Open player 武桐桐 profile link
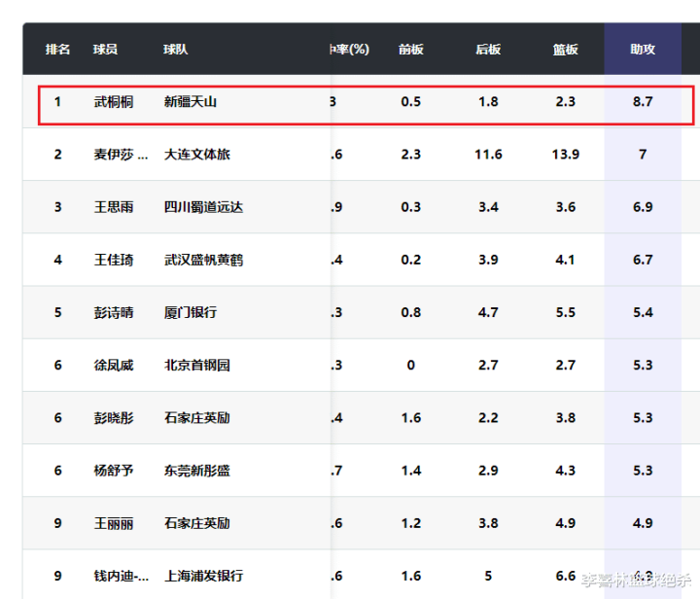Screen dimensions: 700x599 (114, 102)
